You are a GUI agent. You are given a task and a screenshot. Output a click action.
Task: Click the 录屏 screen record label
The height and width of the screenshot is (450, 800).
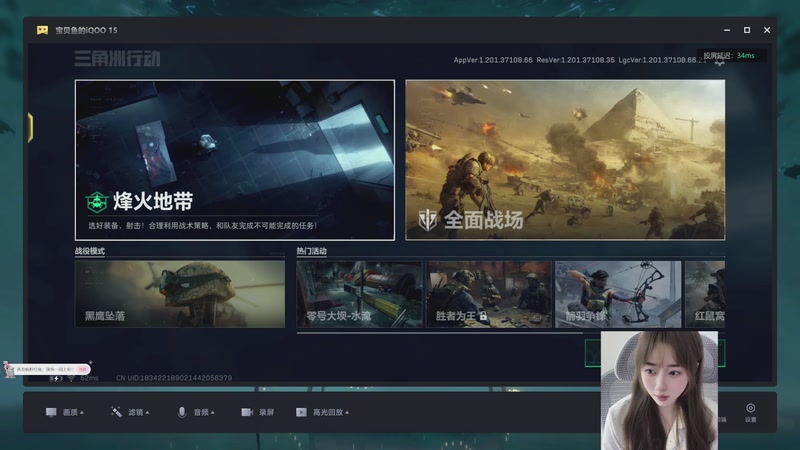pos(266,412)
